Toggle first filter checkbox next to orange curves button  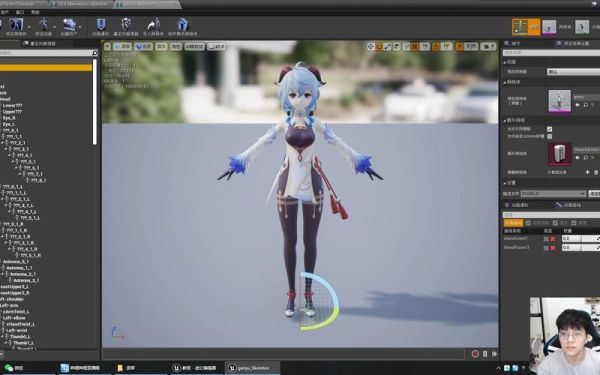coord(528,223)
